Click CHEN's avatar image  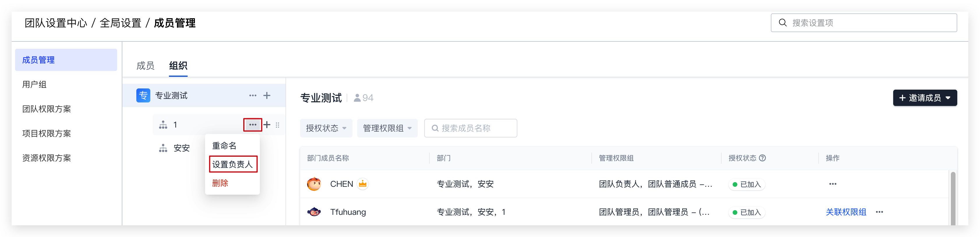point(314,184)
